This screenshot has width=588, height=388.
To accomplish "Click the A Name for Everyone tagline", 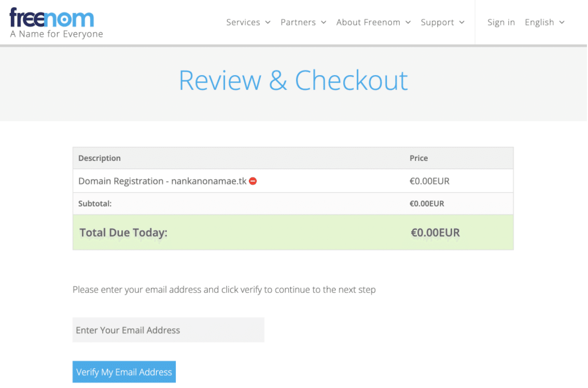I will 57,34.
